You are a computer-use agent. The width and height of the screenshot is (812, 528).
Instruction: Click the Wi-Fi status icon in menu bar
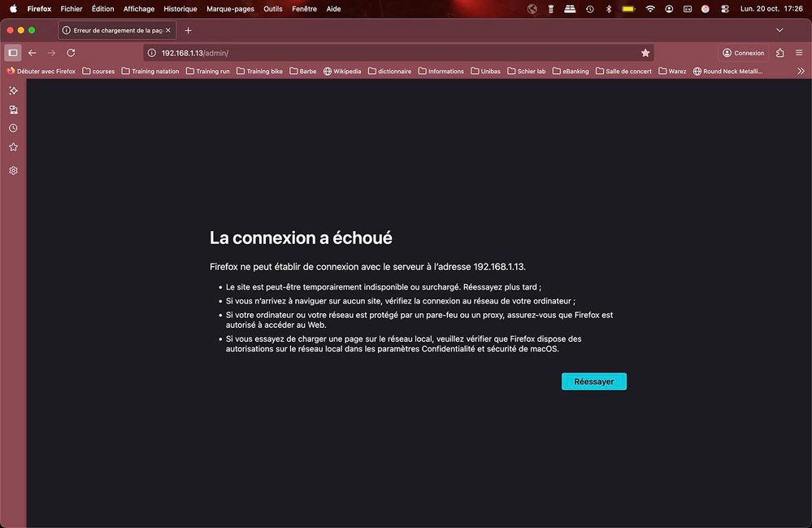[x=650, y=9]
